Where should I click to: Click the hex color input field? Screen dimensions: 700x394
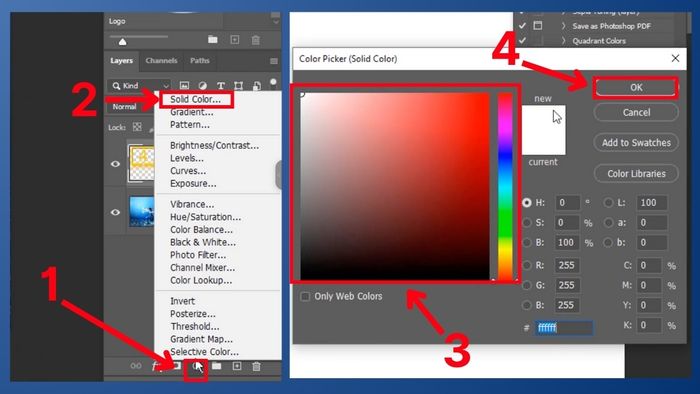click(564, 328)
